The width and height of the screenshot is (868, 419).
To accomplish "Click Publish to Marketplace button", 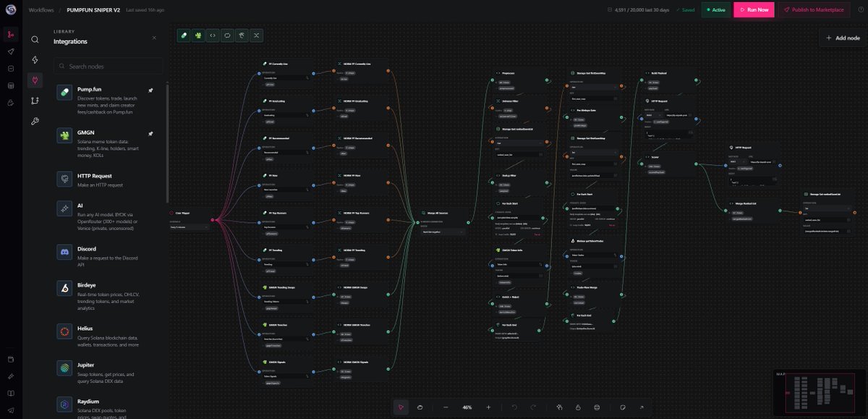I will [813, 9].
